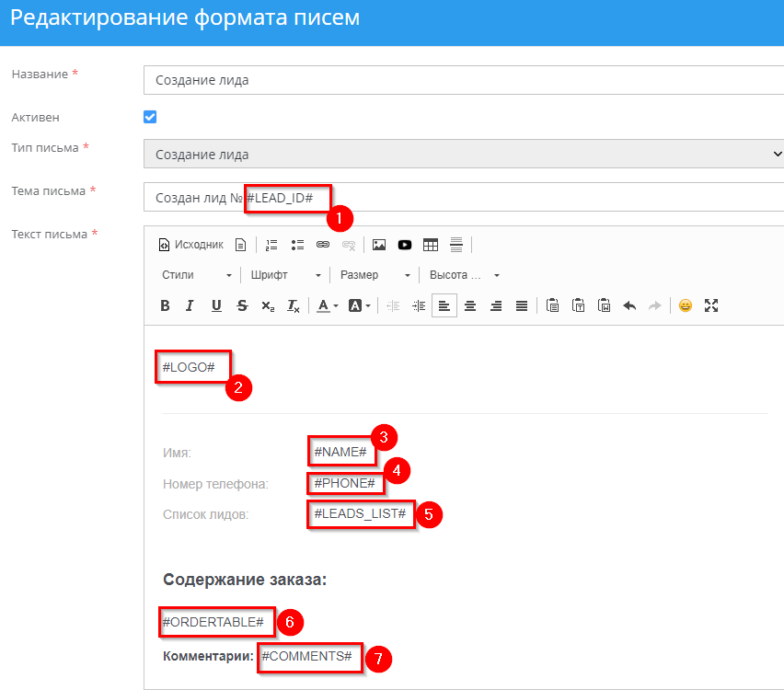784x690 pixels.
Task: Open the Размер size dropdown
Action: [x=375, y=275]
